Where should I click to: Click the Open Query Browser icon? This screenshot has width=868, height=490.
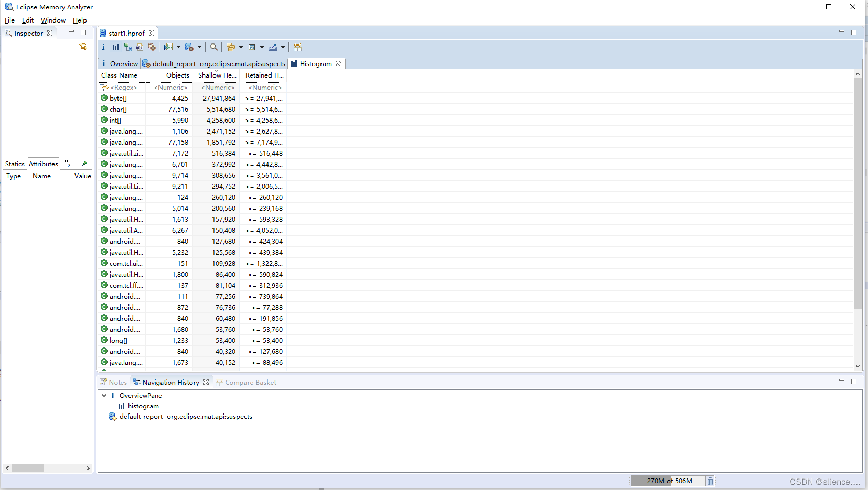tap(189, 47)
